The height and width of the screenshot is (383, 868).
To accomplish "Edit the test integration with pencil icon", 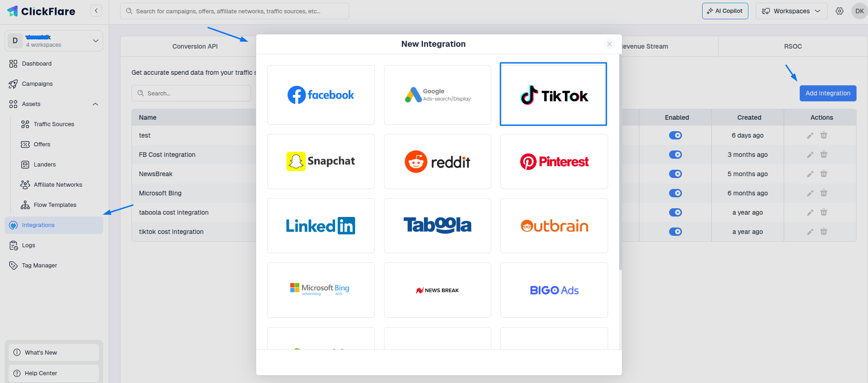I will (x=810, y=135).
